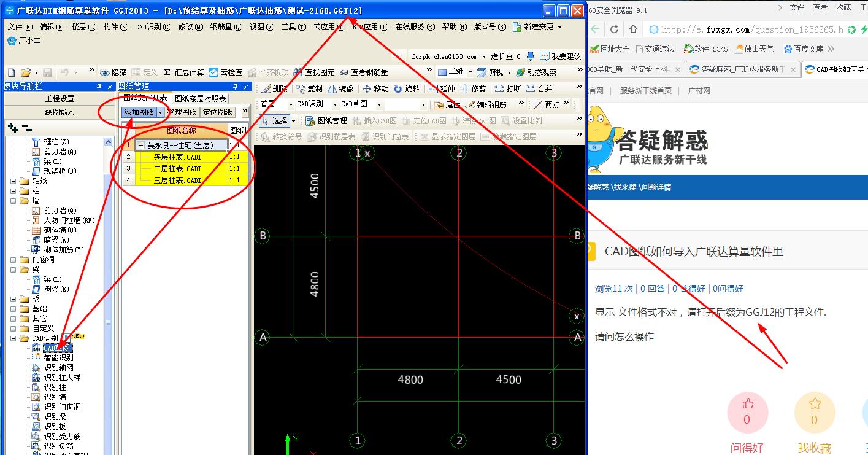Close the 模块导航栏 panel
This screenshot has width=868, height=455.
[x=110, y=87]
